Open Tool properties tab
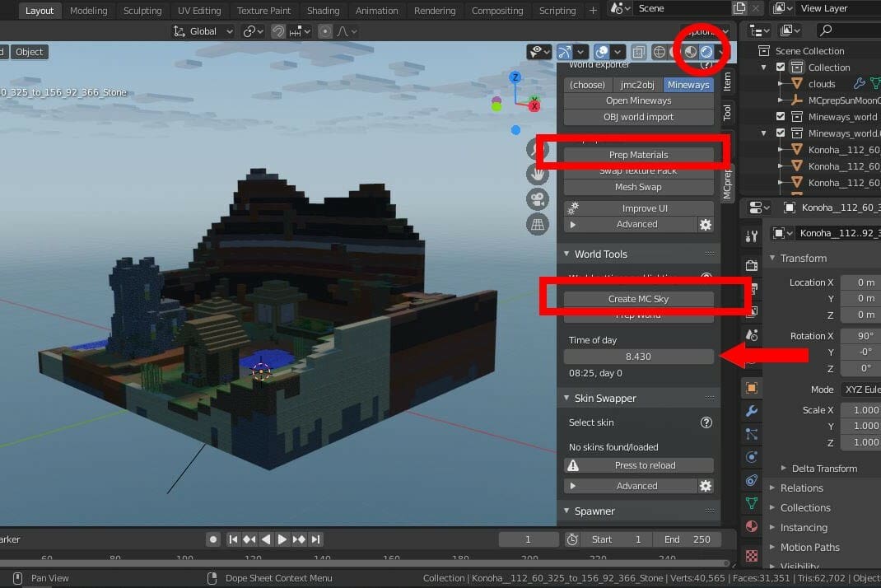Image resolution: width=881 pixels, height=588 pixels. (x=752, y=236)
